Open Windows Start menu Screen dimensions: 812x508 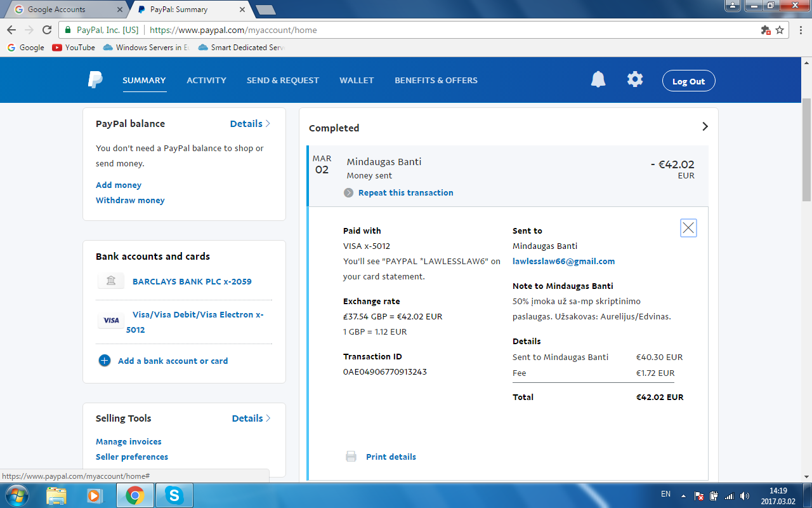[x=16, y=495]
